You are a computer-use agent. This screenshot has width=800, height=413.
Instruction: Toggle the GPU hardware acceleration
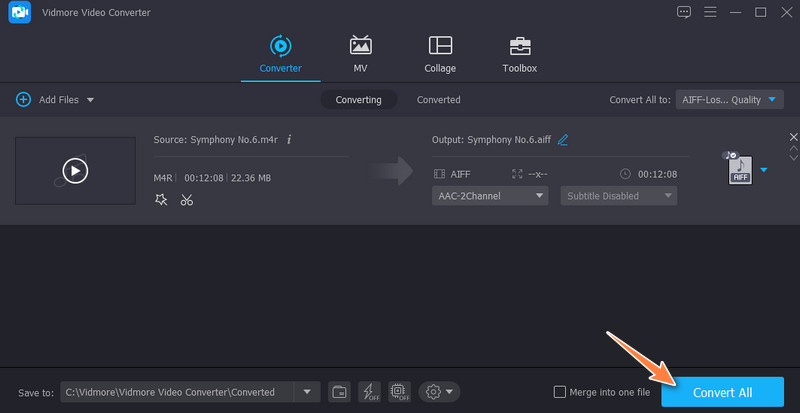click(x=402, y=391)
